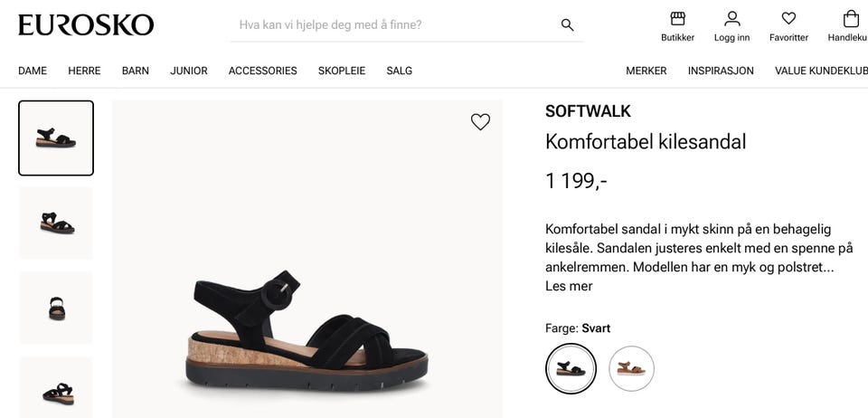Open the SALG menu item
This screenshot has width=868, height=418.
pyautogui.click(x=399, y=71)
